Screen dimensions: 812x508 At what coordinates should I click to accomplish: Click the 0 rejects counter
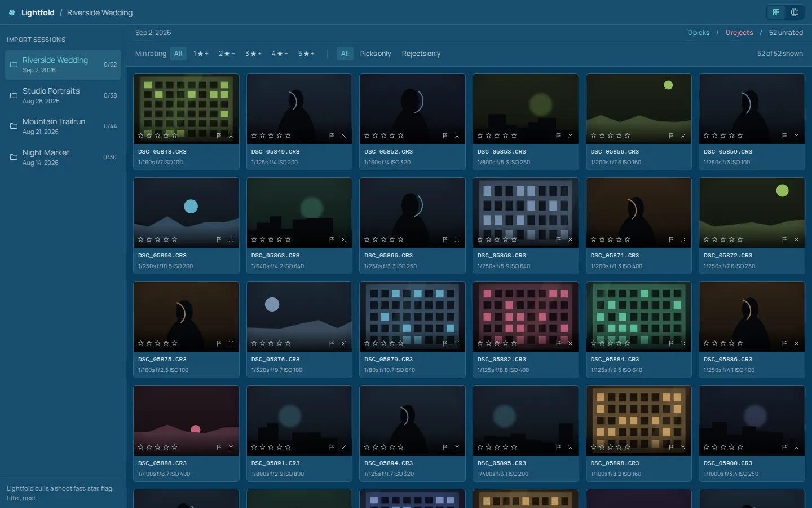point(739,33)
